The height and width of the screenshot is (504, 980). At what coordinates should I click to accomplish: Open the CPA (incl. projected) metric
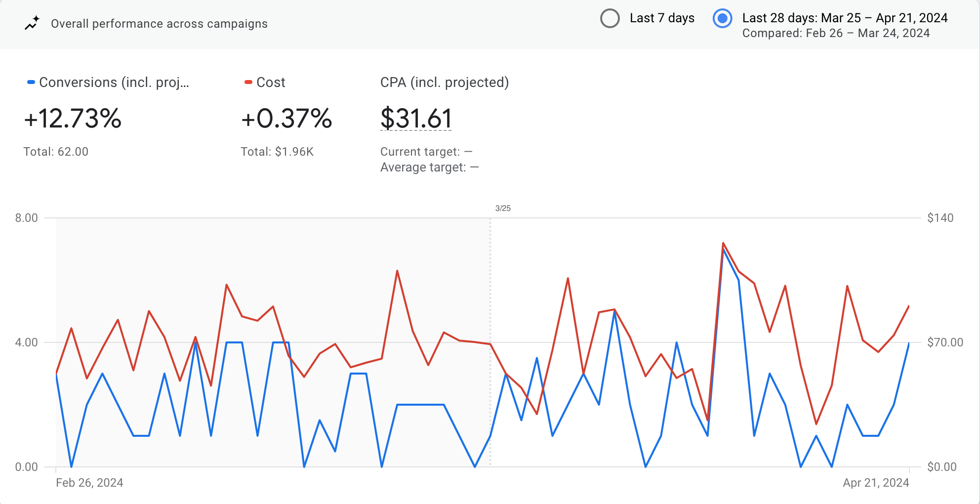pyautogui.click(x=445, y=82)
